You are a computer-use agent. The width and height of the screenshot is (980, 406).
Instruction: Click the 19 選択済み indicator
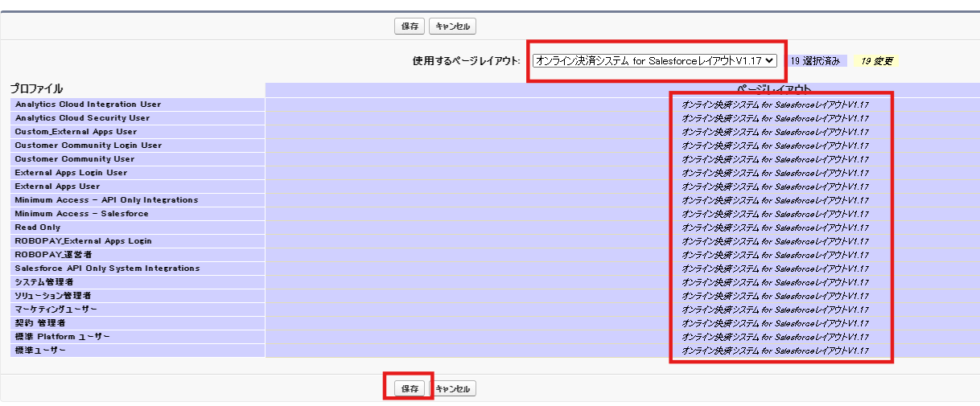pyautogui.click(x=816, y=61)
